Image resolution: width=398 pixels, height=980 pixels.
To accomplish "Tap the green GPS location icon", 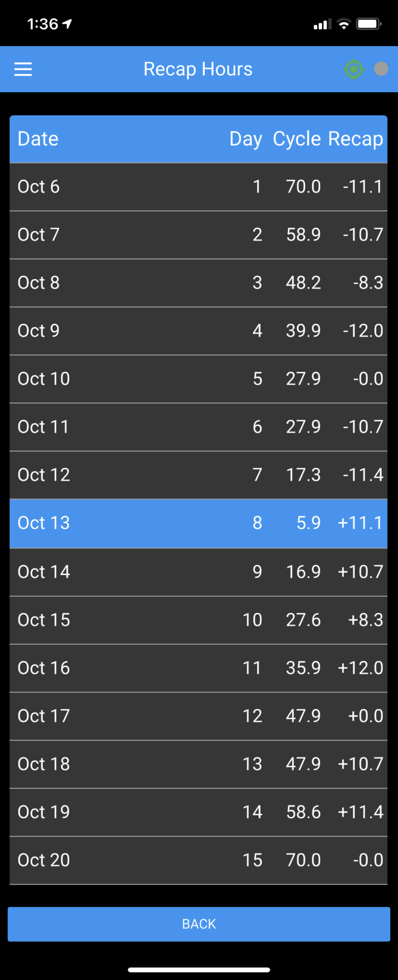I will (x=353, y=69).
